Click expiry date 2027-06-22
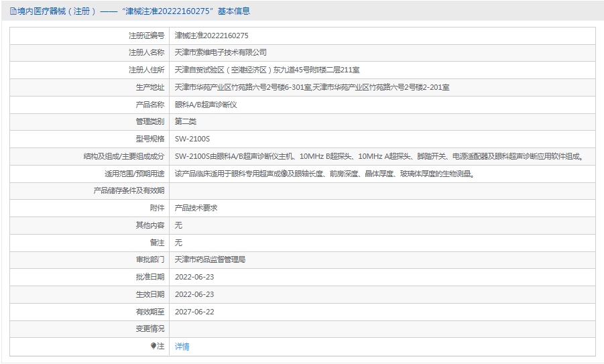 (x=194, y=312)
